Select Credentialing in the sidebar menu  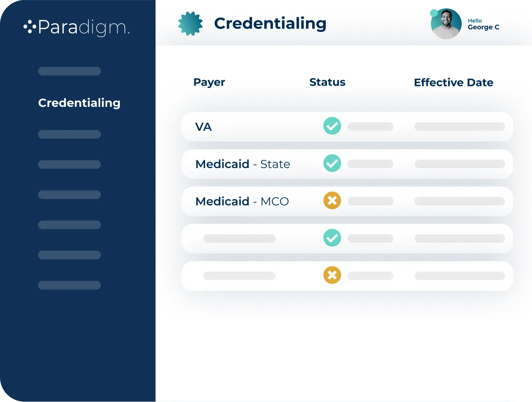79,103
